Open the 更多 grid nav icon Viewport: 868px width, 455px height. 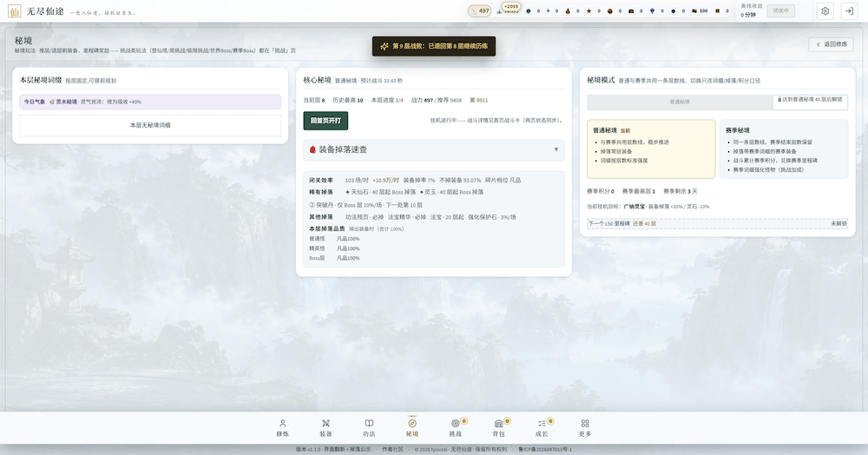[585, 424]
